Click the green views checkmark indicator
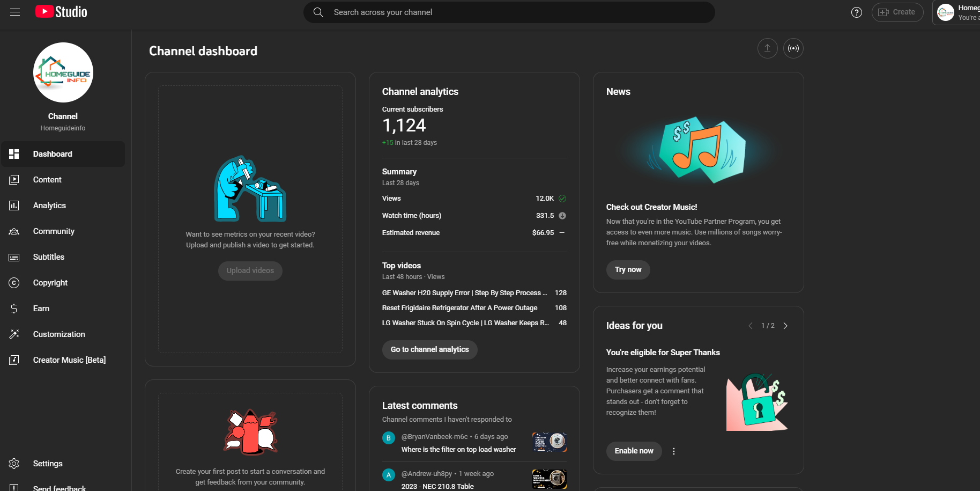The width and height of the screenshot is (980, 491). [x=562, y=199]
